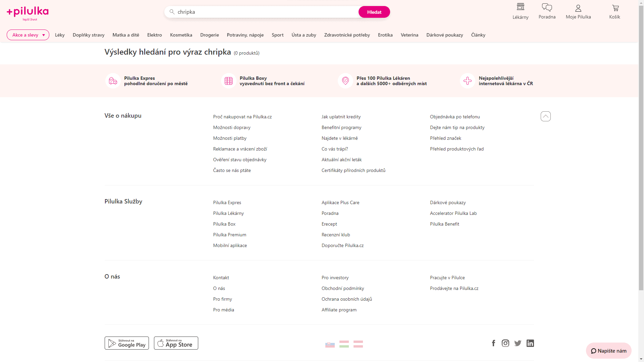Expand the Akce a slevy dropdown
The height and width of the screenshot is (362, 644).
pos(28,35)
